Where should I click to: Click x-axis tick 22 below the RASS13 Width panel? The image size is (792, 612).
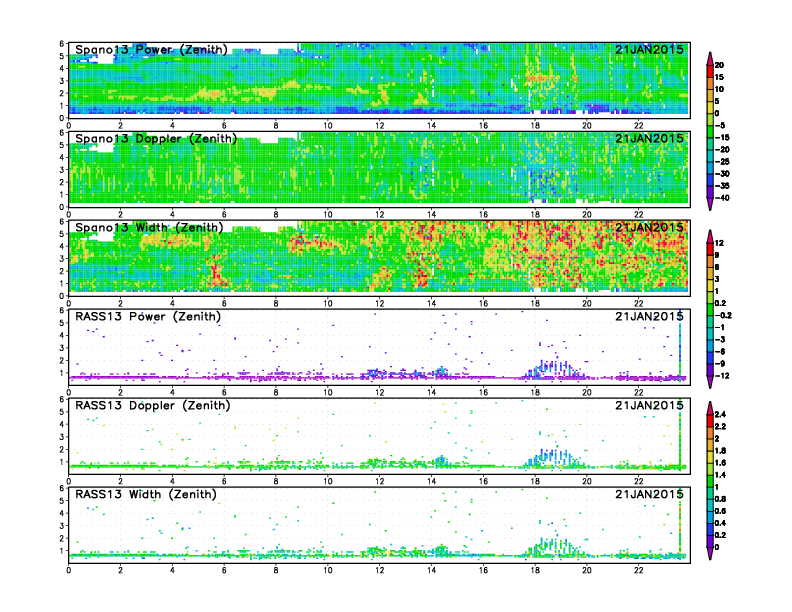638,570
